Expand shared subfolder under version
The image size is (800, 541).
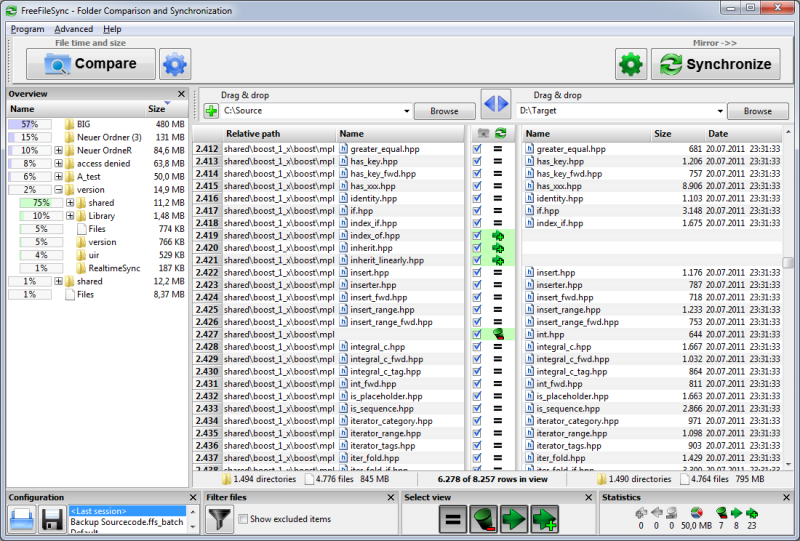point(70,203)
